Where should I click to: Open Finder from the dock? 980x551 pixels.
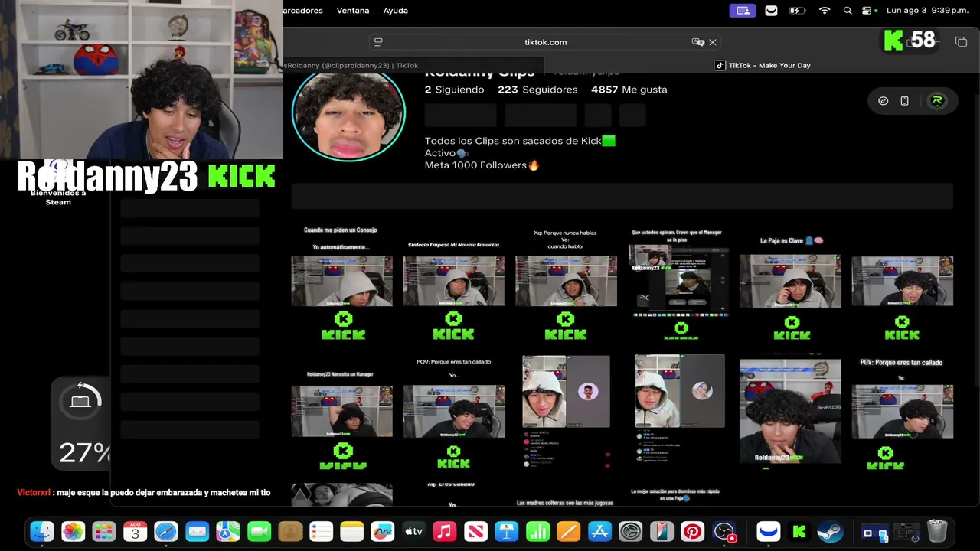pos(42,531)
